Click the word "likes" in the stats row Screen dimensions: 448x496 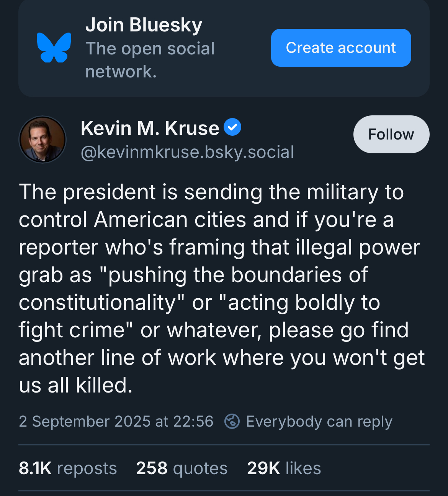(x=303, y=468)
